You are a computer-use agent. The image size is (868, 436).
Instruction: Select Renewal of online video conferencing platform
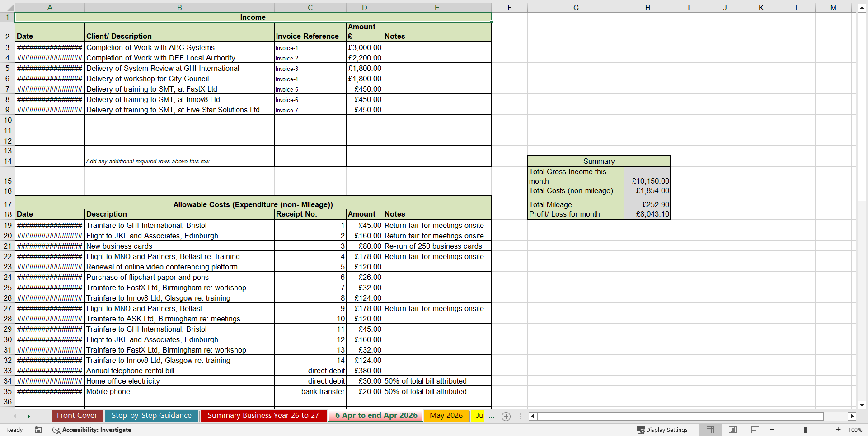[179, 267]
